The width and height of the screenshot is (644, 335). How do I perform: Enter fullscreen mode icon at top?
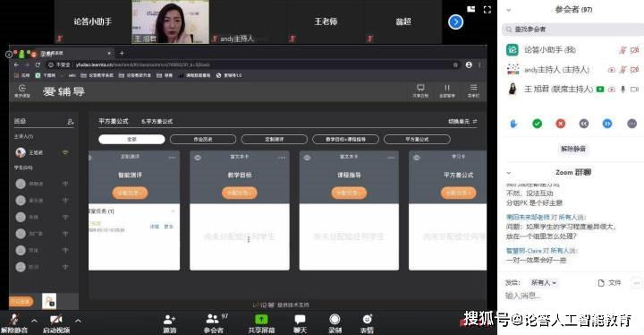coord(487,10)
